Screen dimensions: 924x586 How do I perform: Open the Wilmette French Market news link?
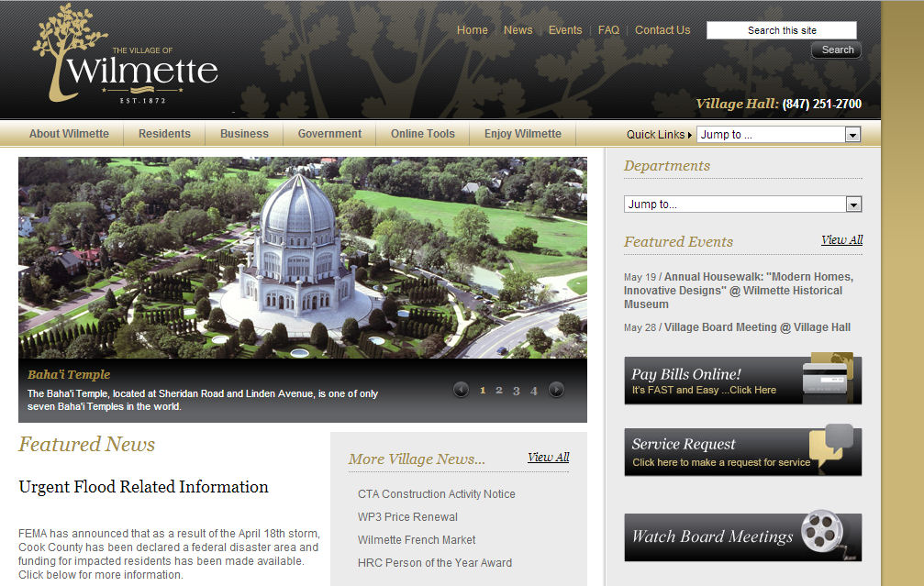coord(417,540)
